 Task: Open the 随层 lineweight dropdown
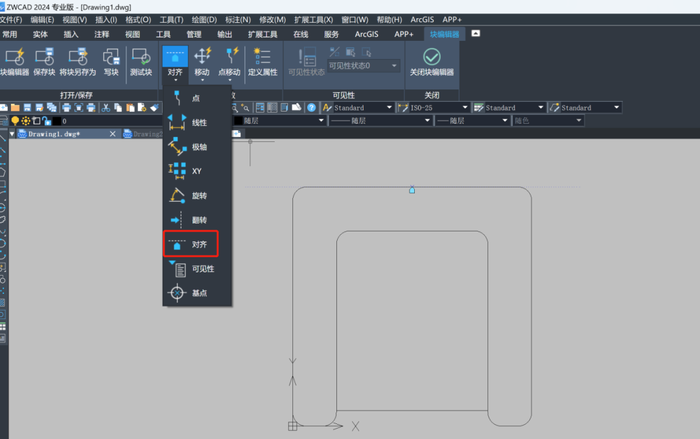coord(505,121)
